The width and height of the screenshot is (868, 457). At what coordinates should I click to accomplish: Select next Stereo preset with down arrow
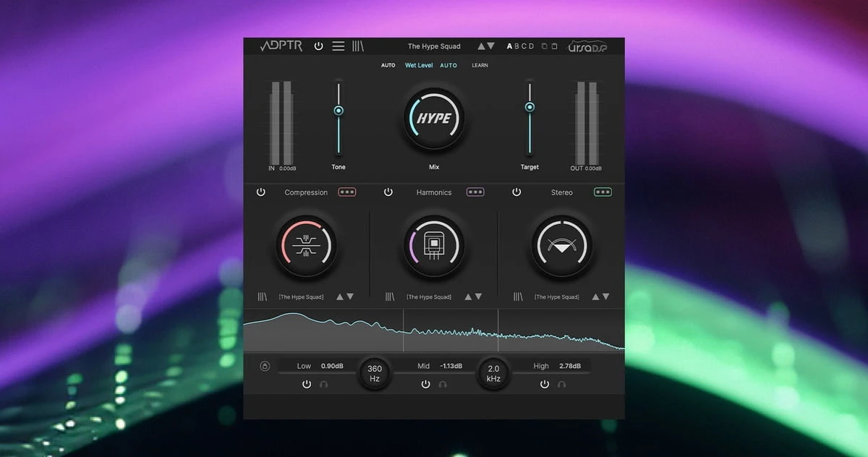[x=605, y=296]
